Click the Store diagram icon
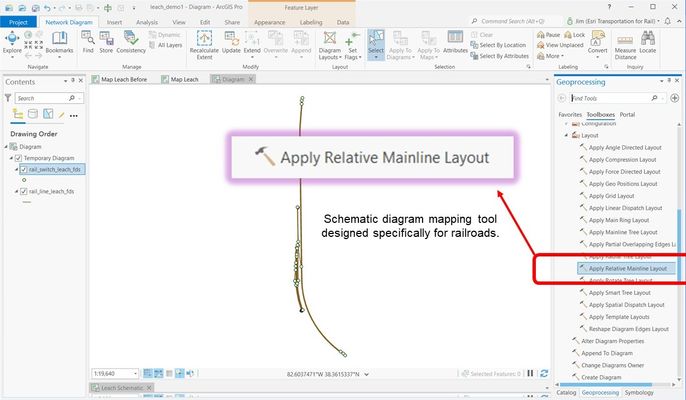686x400 pixels. coord(106,42)
